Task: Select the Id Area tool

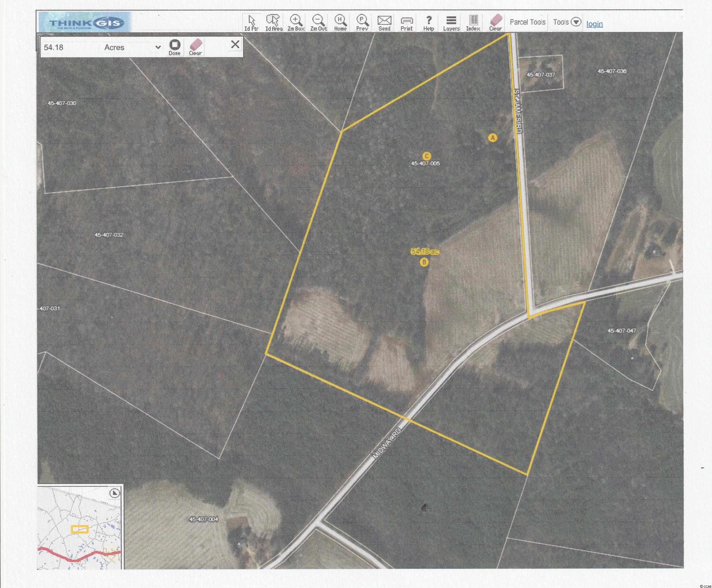Action: [x=273, y=23]
